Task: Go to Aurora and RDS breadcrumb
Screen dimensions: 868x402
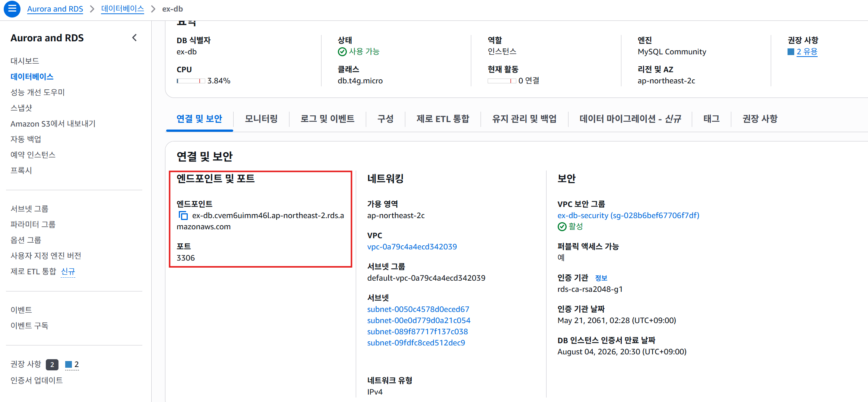Action: tap(55, 9)
